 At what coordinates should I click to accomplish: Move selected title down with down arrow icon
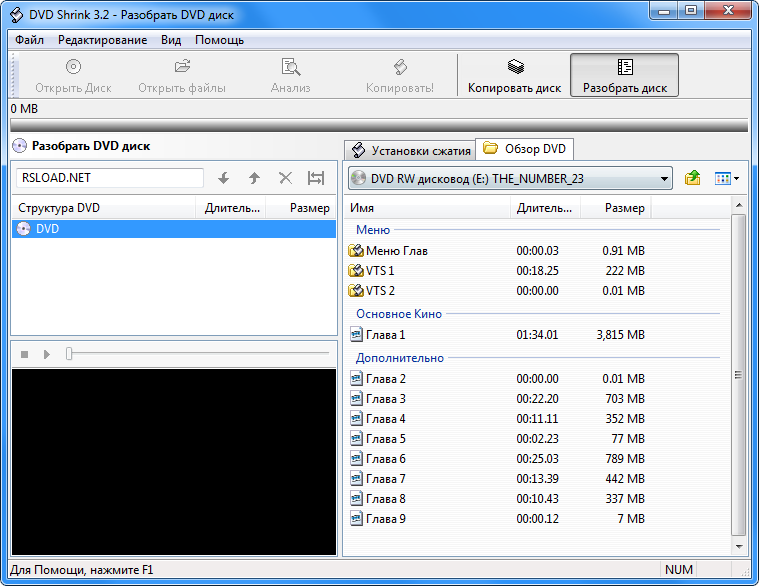(223, 178)
